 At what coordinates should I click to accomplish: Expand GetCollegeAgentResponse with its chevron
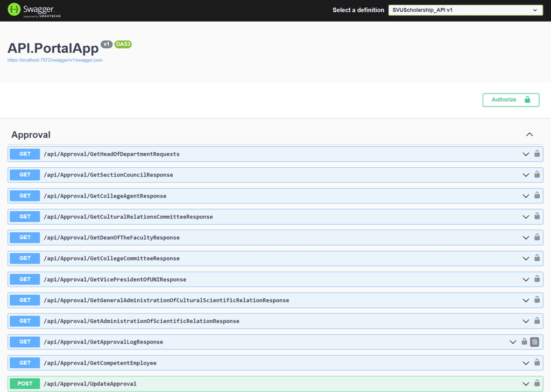[x=526, y=196]
